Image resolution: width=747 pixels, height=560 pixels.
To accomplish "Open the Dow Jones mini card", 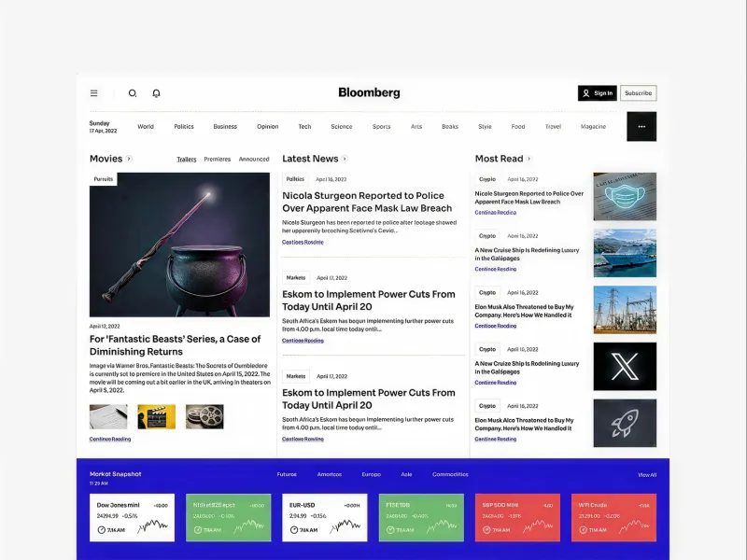I will pos(132,518).
